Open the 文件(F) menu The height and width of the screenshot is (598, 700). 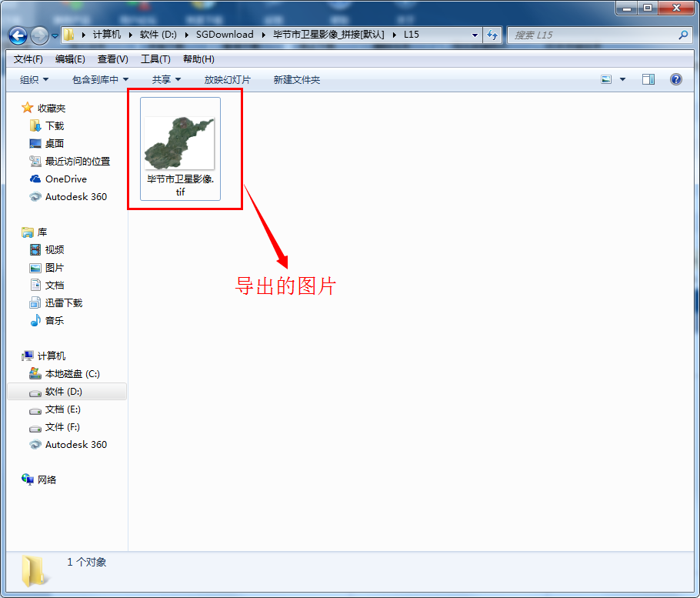[28, 59]
